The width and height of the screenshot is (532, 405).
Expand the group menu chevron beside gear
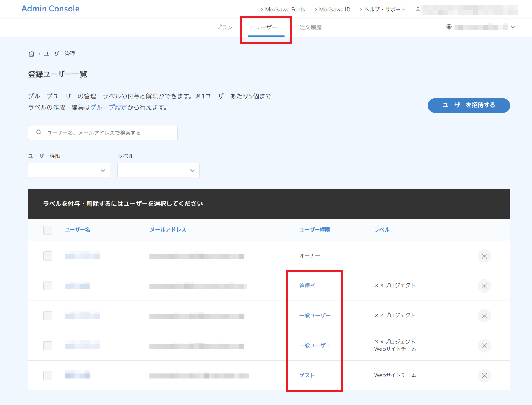point(513,27)
